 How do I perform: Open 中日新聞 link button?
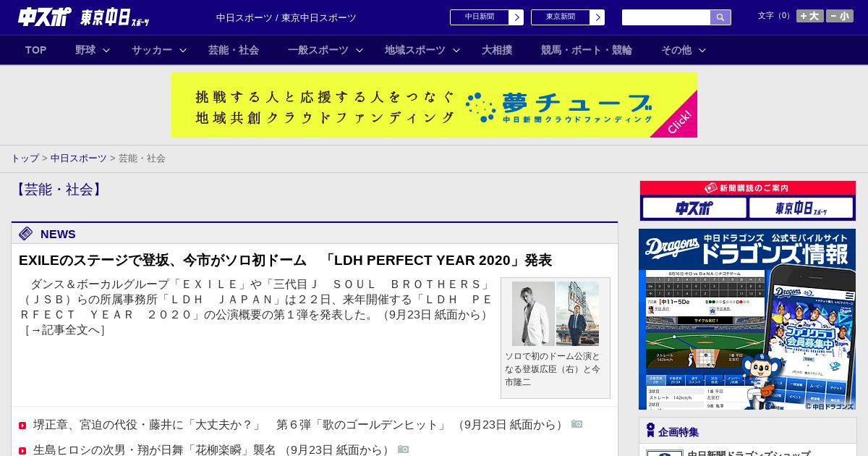(x=480, y=17)
